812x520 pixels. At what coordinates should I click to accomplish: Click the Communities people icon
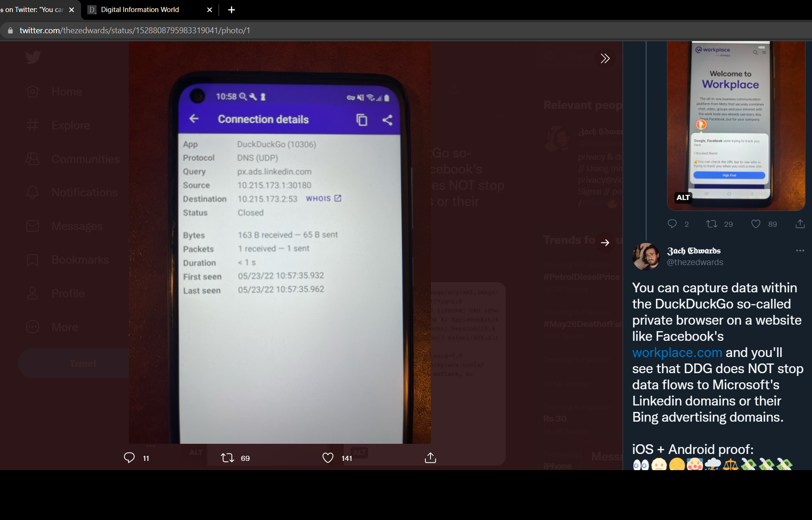point(33,159)
